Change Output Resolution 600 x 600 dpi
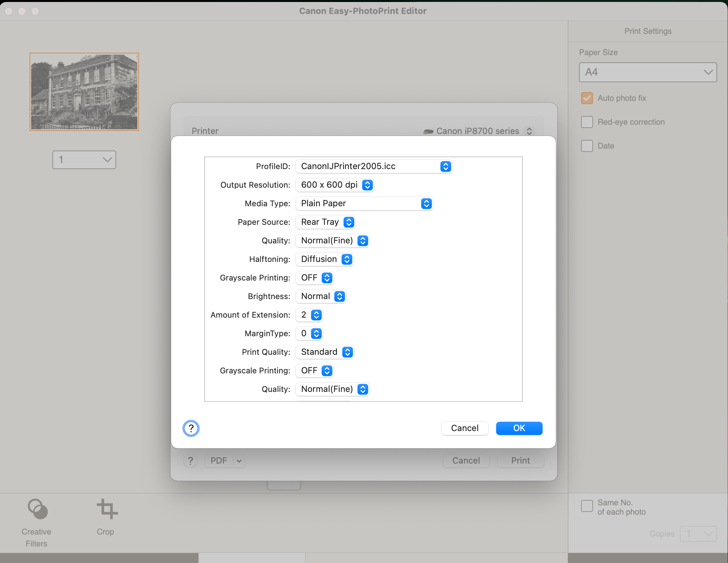This screenshot has width=728, height=563. [335, 185]
